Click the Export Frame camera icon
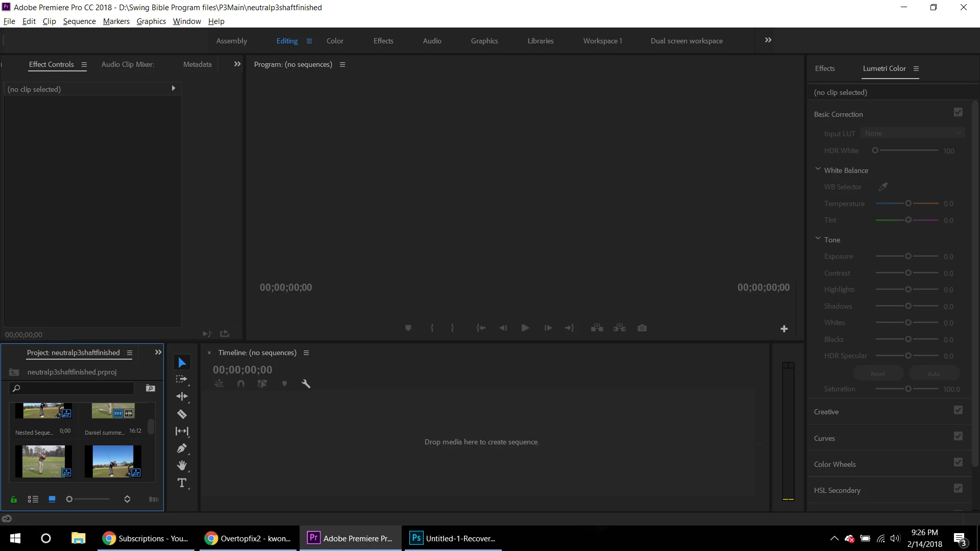Screen dimensions: 980x551 tap(642, 328)
